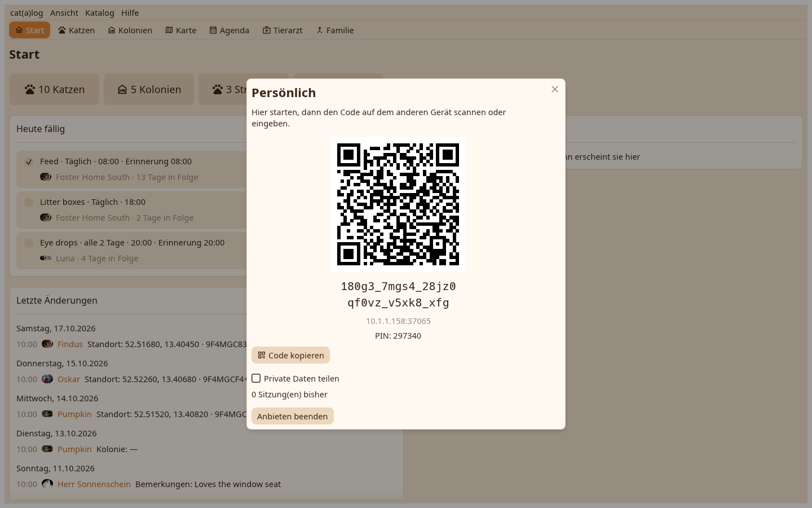The image size is (812, 508).
Task: Switch to the Start tab
Action: (29, 30)
